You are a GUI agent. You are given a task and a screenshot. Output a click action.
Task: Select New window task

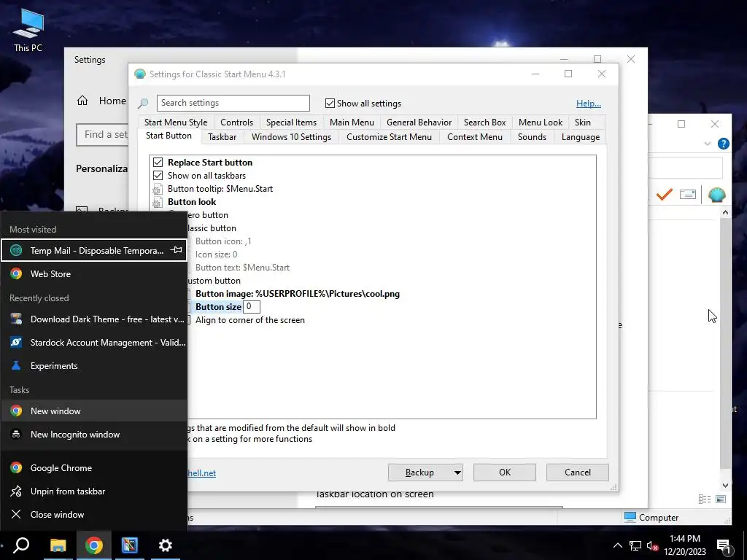(94, 411)
